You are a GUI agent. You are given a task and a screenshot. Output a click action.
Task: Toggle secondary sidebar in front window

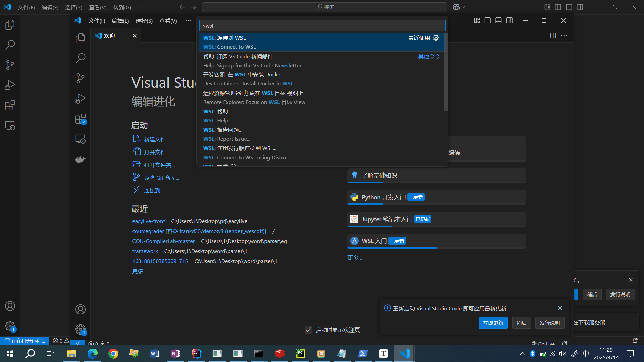point(509,21)
